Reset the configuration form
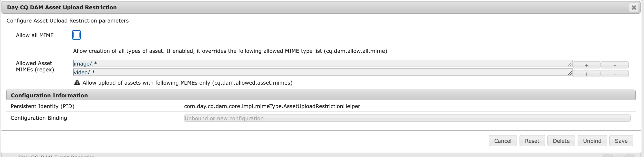Screen dimensions: 644x157 (532, 141)
